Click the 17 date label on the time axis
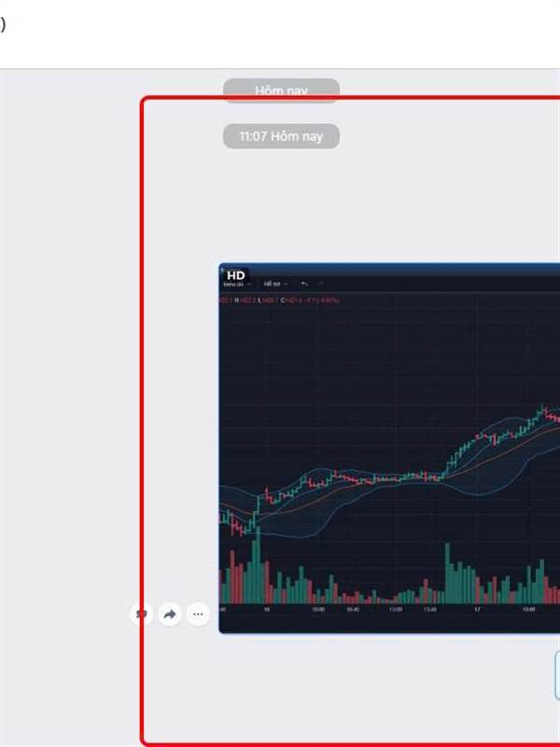560x747 pixels. tap(477, 610)
